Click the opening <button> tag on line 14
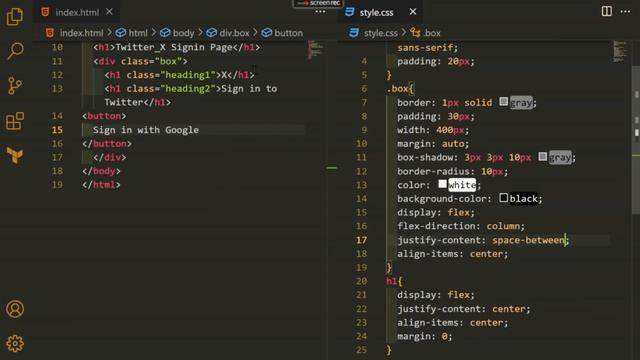This screenshot has width=640, height=360. pyautogui.click(x=104, y=116)
